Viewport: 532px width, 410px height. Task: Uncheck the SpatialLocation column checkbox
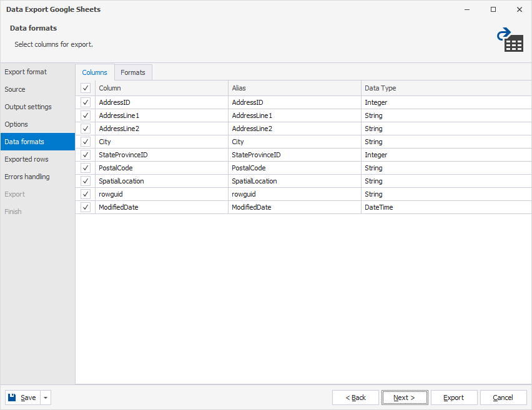click(86, 181)
